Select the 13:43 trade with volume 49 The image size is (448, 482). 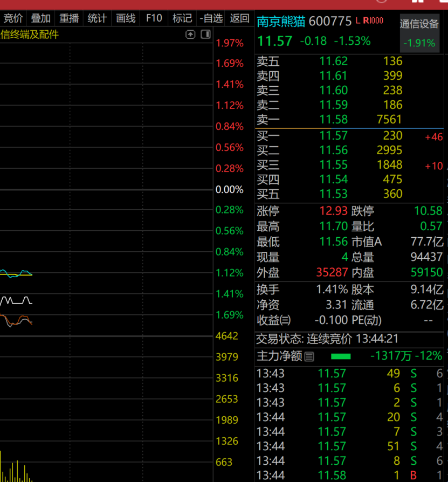pyautogui.click(x=349, y=374)
